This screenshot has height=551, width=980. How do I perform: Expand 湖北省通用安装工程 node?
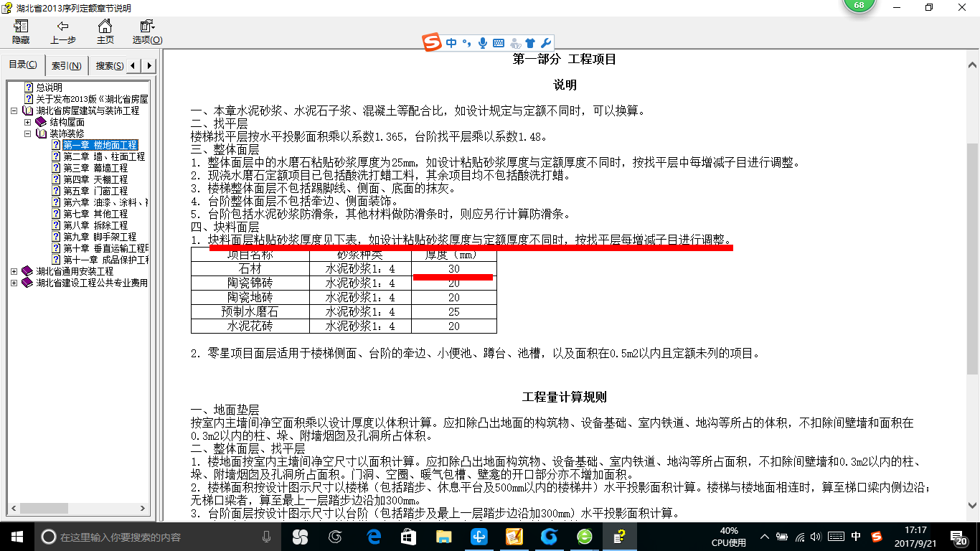(14, 272)
